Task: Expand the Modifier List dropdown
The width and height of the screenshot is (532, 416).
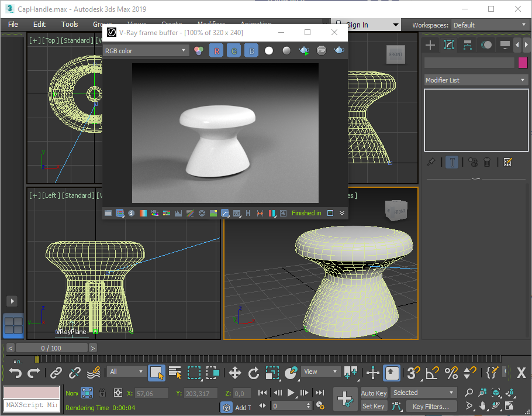Action: tap(475, 80)
